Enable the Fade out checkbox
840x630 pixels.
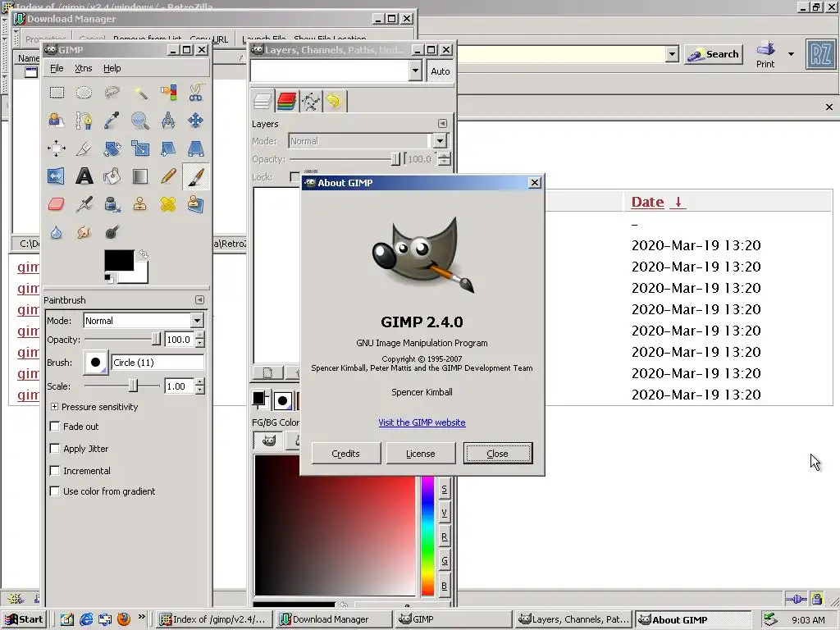pos(55,427)
